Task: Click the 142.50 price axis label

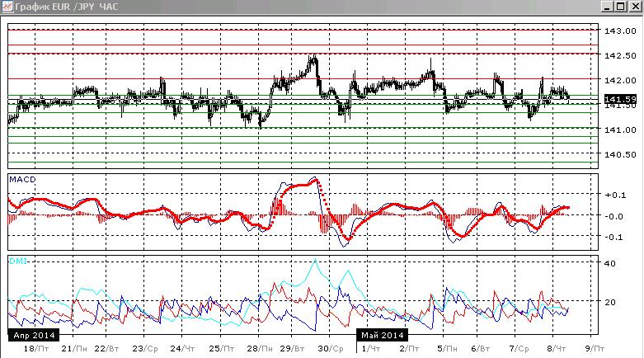Action: point(620,55)
